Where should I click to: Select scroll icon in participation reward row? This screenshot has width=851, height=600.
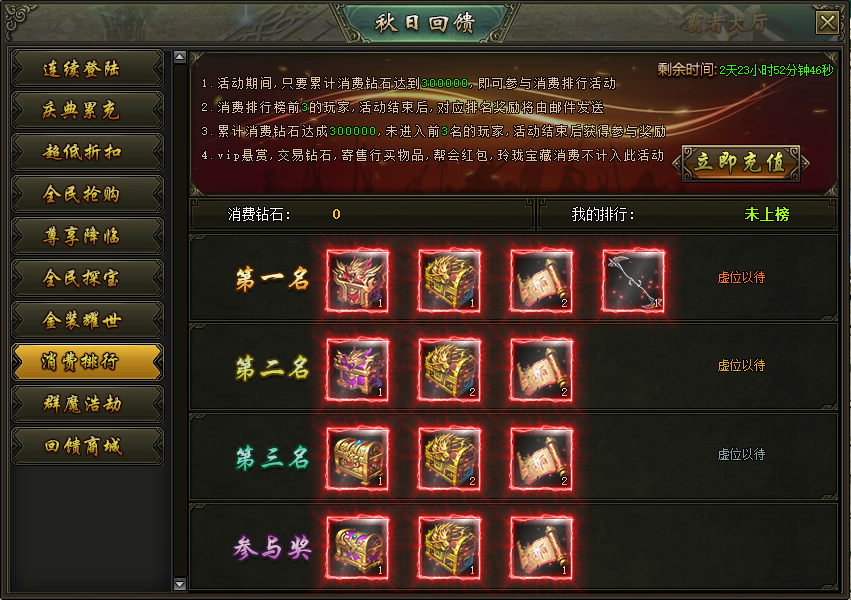click(x=541, y=548)
